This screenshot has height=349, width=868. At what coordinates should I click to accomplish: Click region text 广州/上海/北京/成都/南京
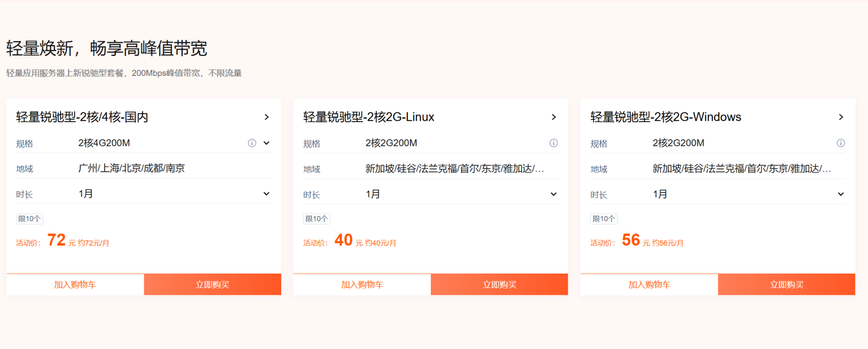pos(132,168)
